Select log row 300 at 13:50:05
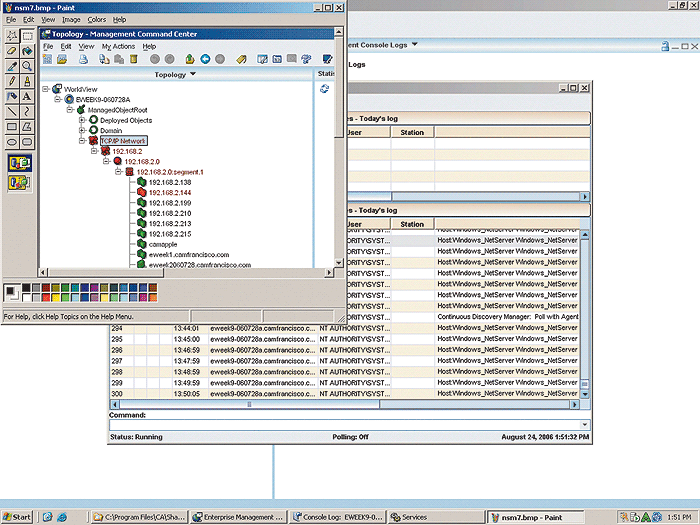Viewport: 700px width, 525px height. (x=345, y=394)
